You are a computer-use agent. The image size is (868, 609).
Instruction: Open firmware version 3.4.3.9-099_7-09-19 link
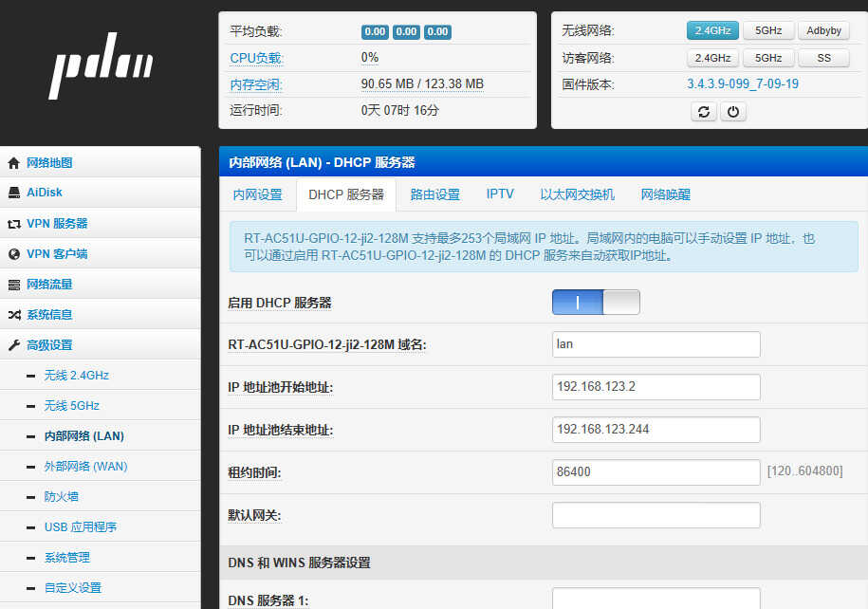[x=743, y=84]
